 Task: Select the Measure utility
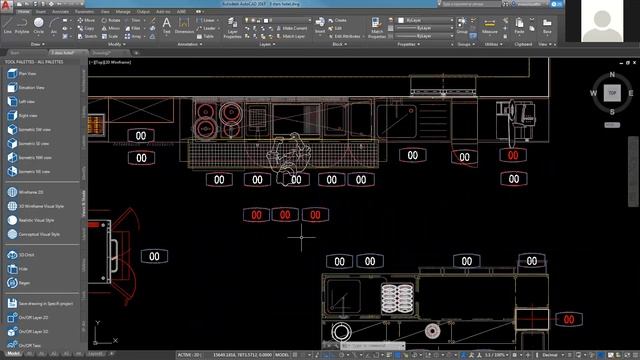click(x=489, y=26)
